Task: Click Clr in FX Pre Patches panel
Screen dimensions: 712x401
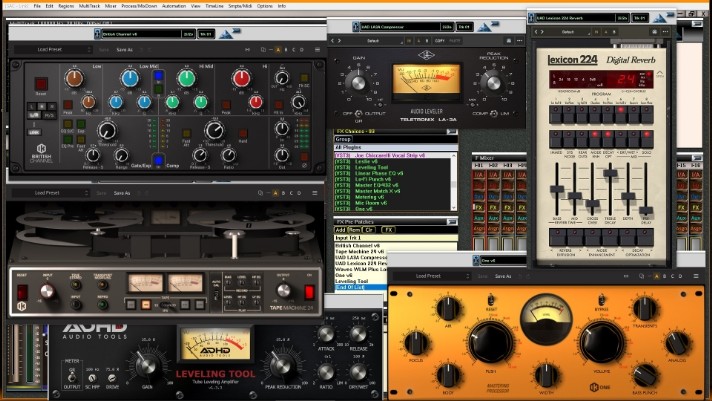Action: [369, 230]
